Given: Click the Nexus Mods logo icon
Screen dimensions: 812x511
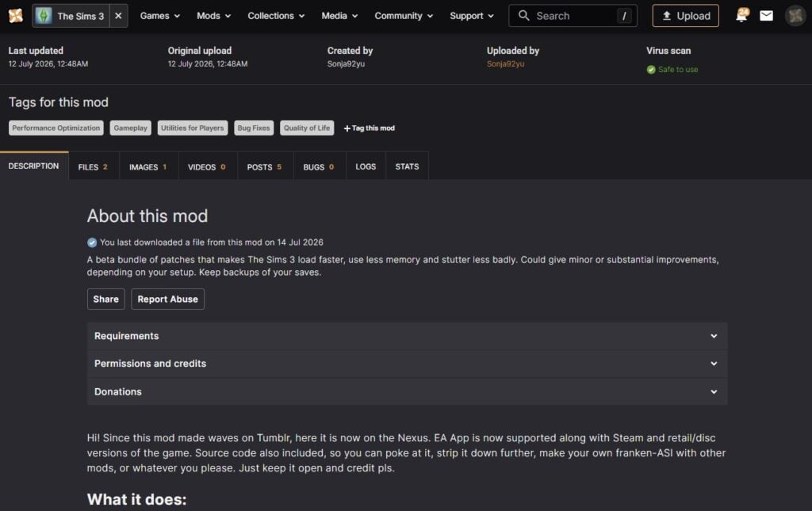Looking at the screenshot, I should pyautogui.click(x=16, y=16).
